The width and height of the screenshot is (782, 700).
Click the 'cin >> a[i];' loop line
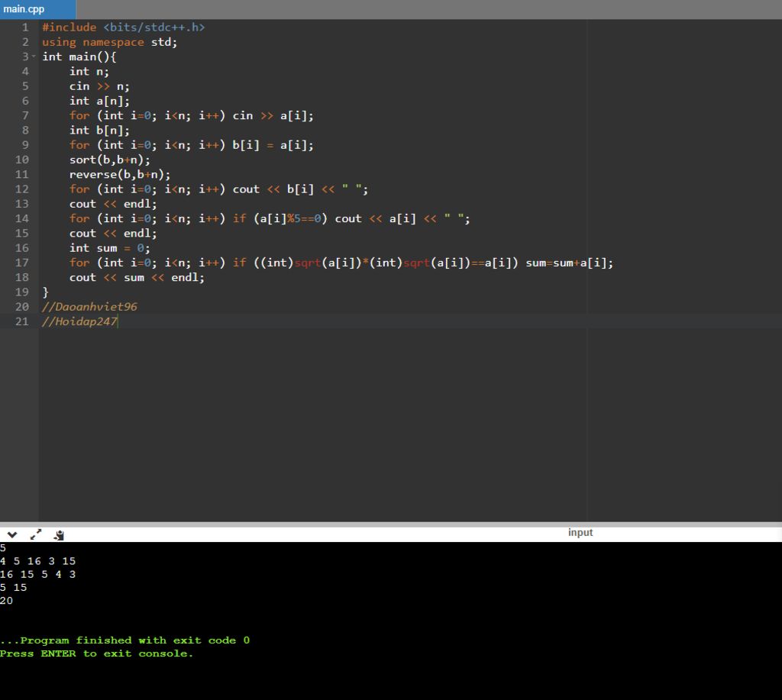[192, 116]
